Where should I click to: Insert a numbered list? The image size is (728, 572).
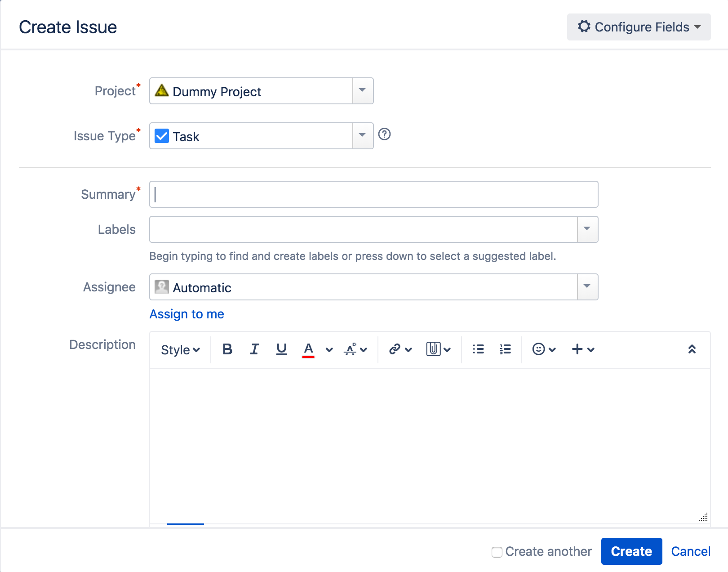pos(505,349)
